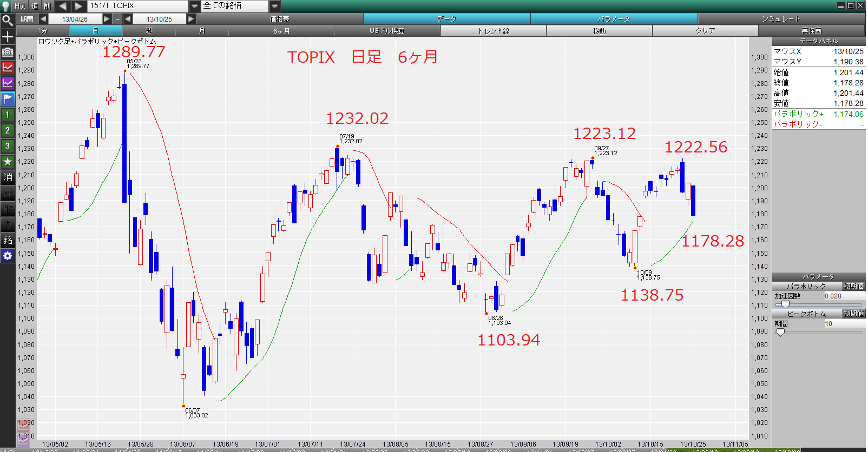Switch to the 価格帯 tab
Screen dimensions: 868x452
click(x=280, y=19)
